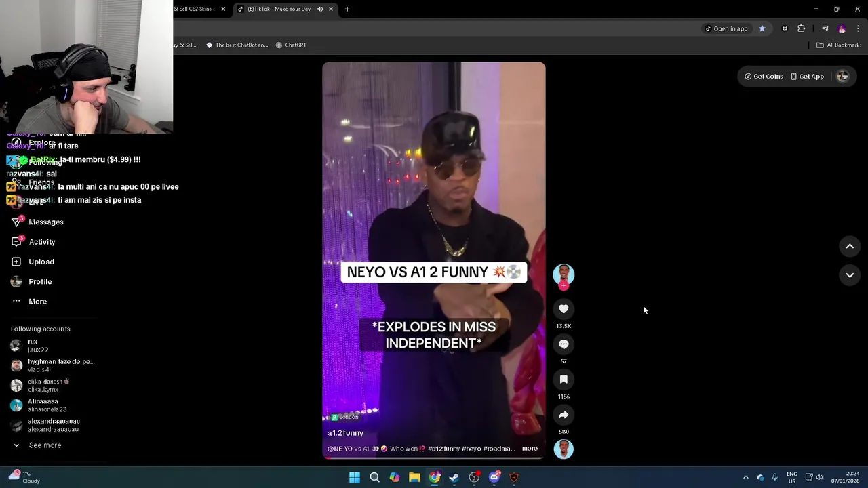Open the Copilot taskbar icon
This screenshot has width=868, height=488.
(x=395, y=478)
